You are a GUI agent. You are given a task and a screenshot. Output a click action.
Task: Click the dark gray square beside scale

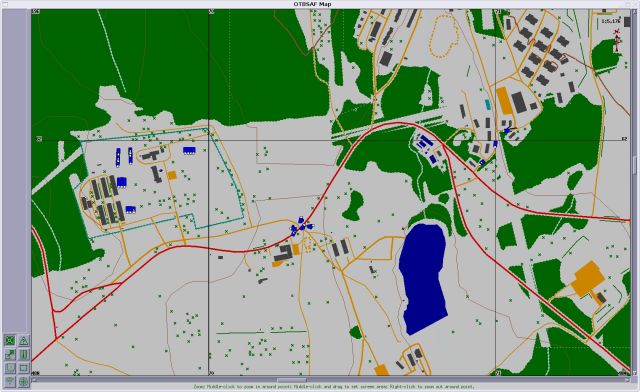(x=627, y=22)
